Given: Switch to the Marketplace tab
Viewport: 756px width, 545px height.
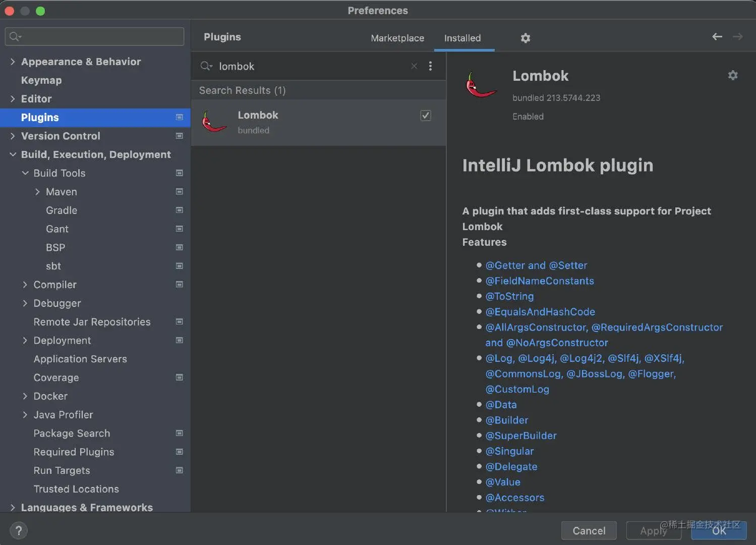Looking at the screenshot, I should [397, 38].
